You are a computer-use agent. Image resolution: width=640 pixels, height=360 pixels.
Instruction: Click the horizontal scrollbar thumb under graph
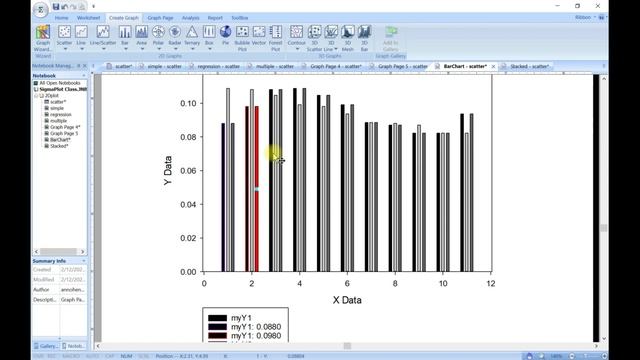click(347, 346)
